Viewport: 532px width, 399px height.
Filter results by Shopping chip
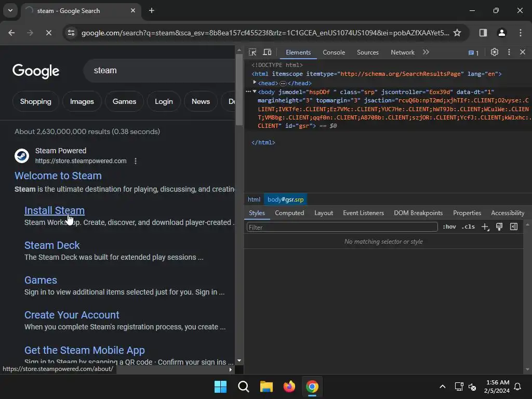[x=36, y=101]
